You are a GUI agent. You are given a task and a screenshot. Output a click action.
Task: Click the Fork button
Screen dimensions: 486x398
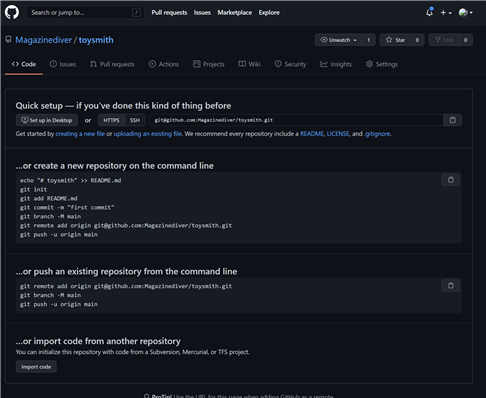pos(444,40)
